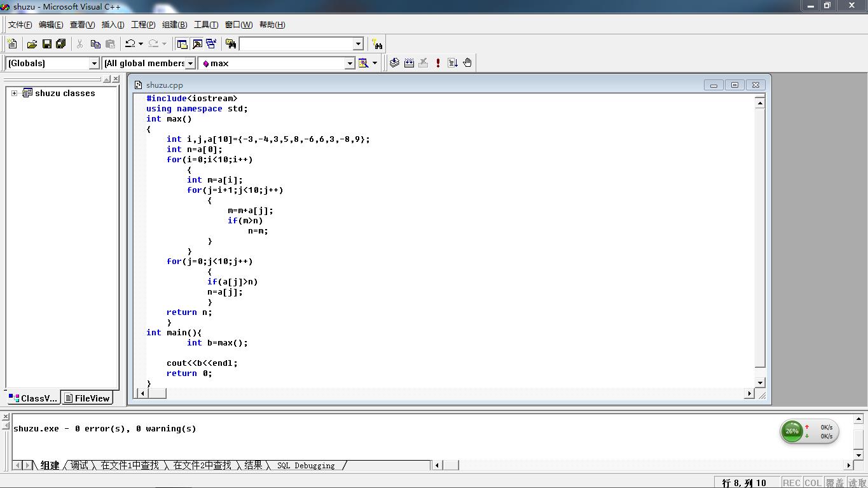Click the WizardBar actions icon
Image resolution: width=868 pixels, height=488 pixels.
[364, 63]
